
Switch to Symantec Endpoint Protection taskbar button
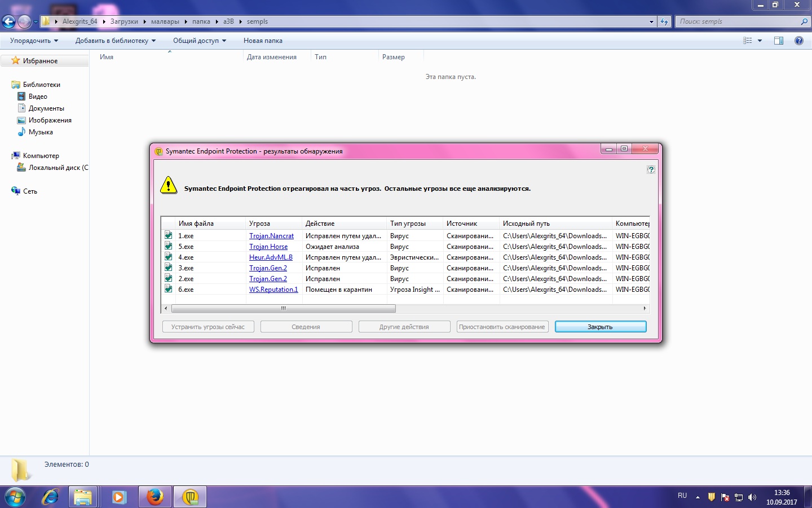click(x=191, y=497)
